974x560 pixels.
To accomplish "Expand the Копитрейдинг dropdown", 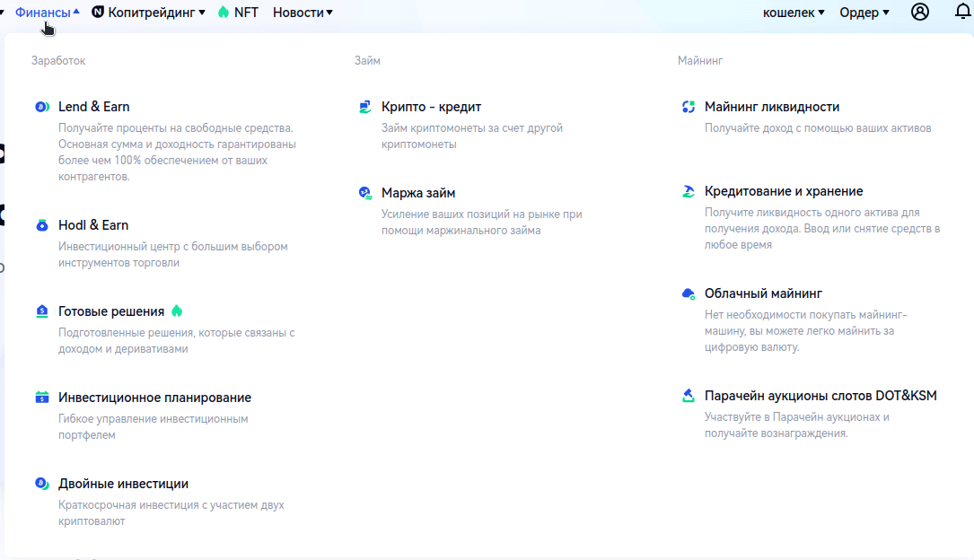I will click(150, 13).
